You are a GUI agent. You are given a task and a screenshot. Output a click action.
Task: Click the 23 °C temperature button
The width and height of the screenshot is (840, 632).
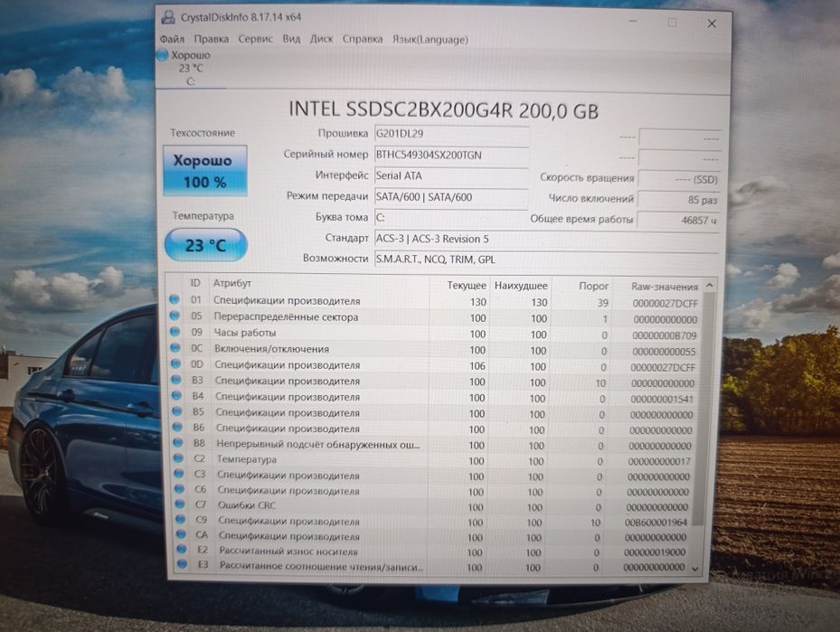pos(206,245)
